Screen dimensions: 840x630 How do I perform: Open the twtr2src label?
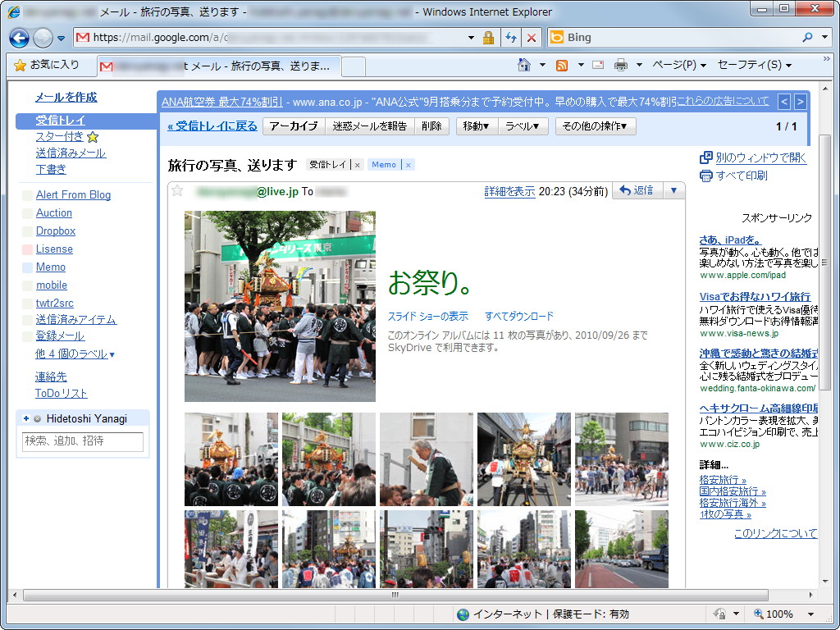point(55,303)
